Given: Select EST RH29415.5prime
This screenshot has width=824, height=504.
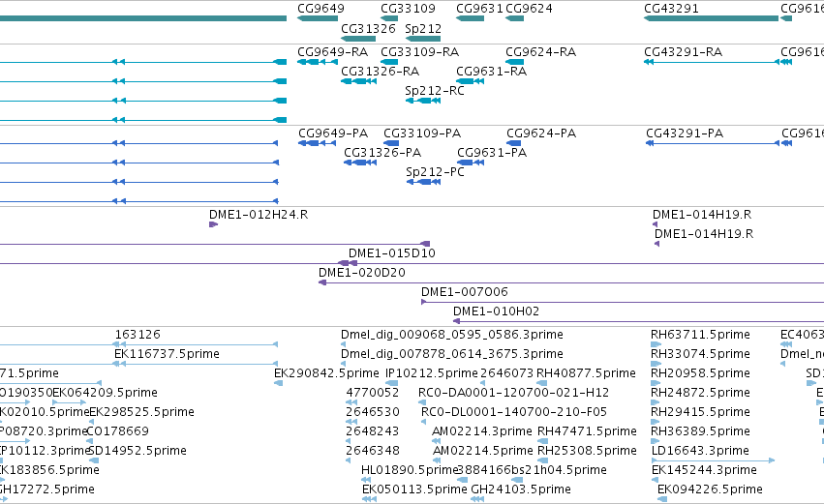Looking at the screenshot, I should tap(700, 413).
